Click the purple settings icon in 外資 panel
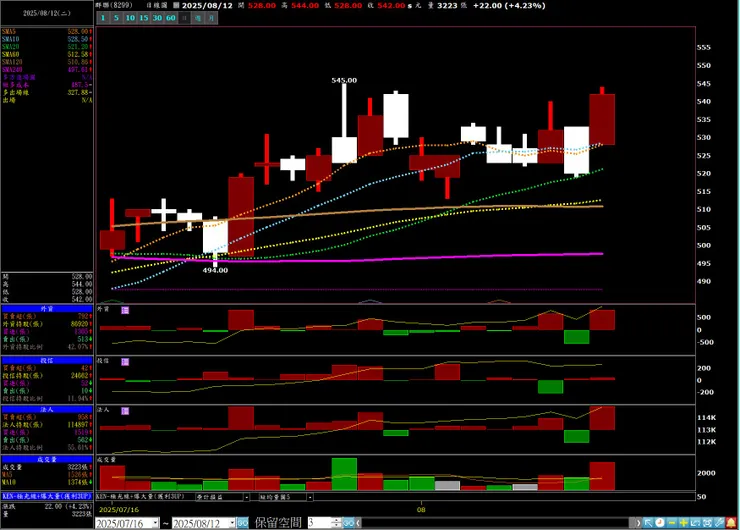740x530 pixels. coord(125,310)
